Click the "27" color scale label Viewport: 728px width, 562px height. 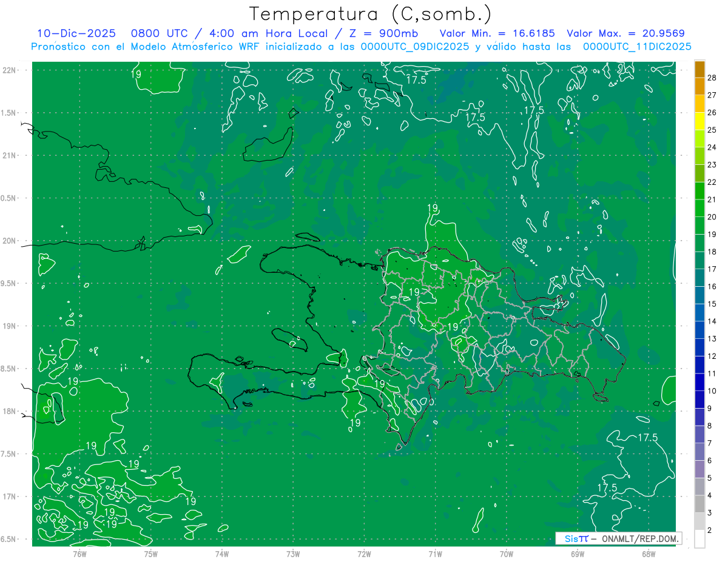coord(713,95)
